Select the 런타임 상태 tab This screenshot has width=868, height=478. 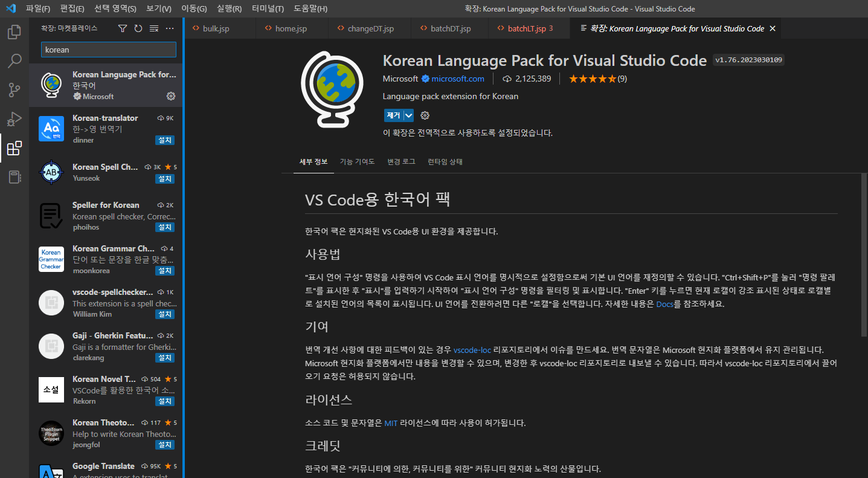pos(445,162)
